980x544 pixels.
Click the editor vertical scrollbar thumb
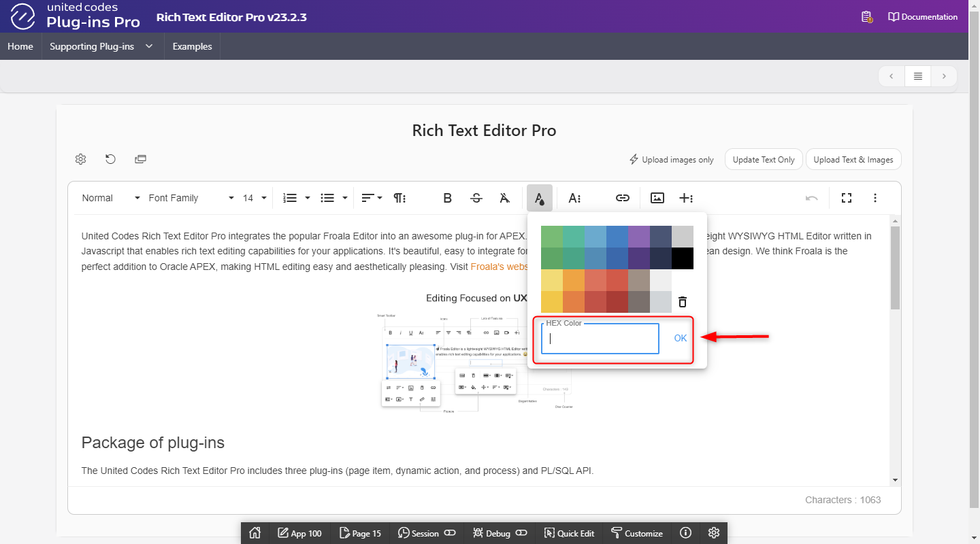tap(895, 268)
